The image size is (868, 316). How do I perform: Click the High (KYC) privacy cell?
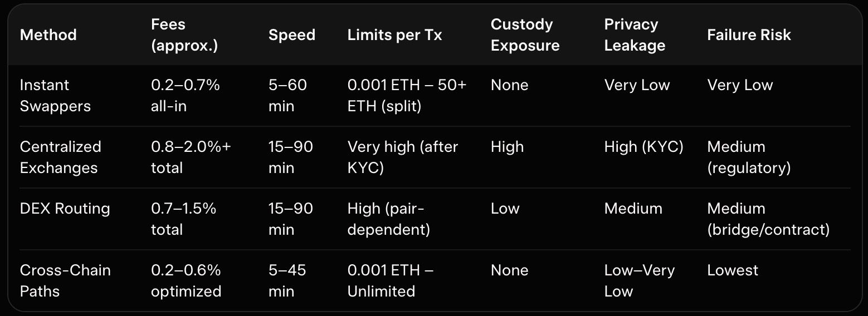[x=643, y=147]
